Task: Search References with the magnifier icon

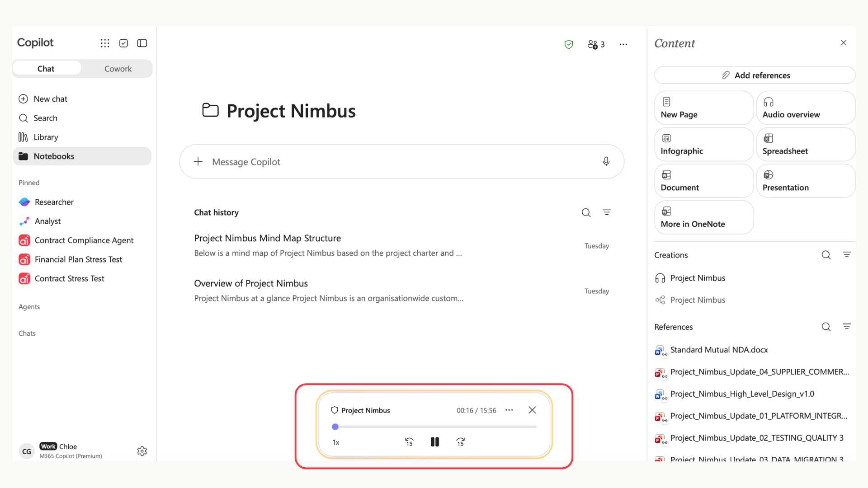Action: tap(826, 327)
